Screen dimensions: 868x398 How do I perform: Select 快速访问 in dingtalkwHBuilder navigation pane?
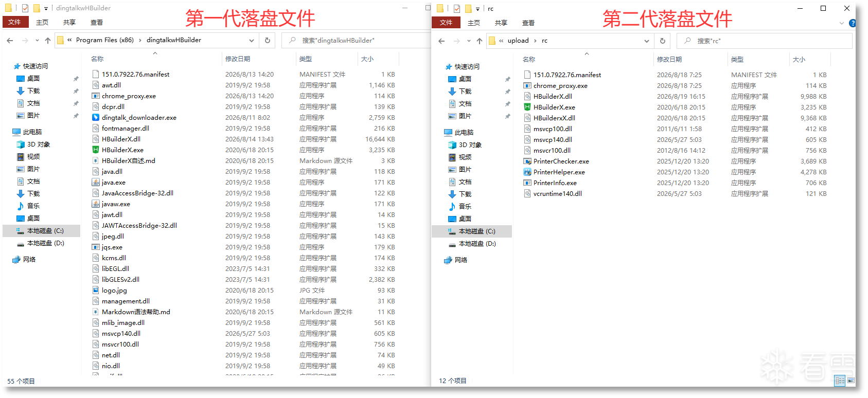pos(36,66)
